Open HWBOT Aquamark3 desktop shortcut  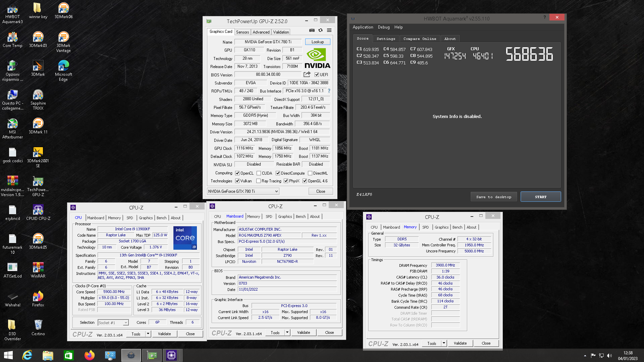[x=12, y=13]
